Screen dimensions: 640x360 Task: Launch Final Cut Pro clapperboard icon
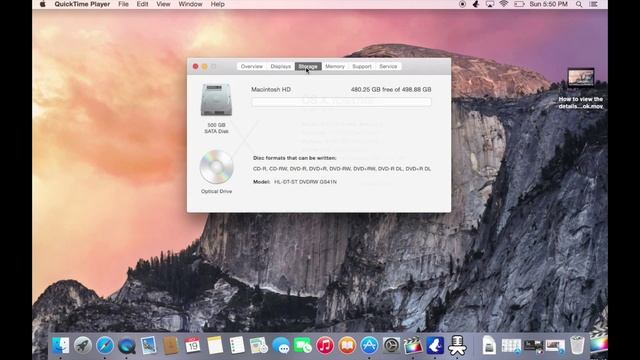click(x=413, y=346)
